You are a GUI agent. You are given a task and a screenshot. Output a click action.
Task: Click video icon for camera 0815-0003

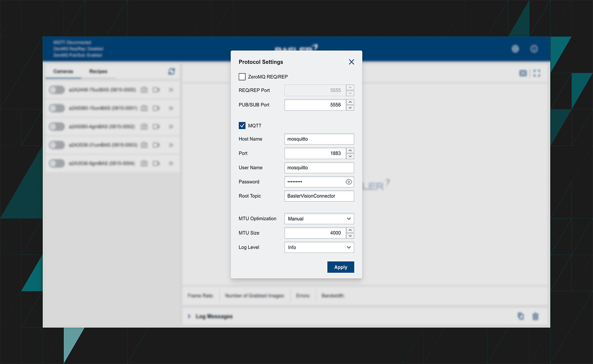point(156,145)
